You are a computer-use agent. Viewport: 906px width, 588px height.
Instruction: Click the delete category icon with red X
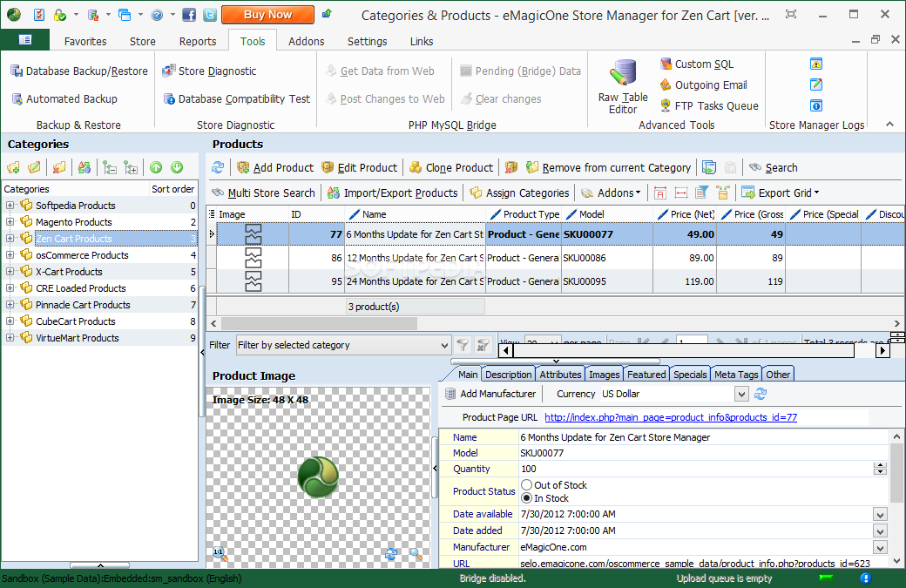tap(59, 167)
